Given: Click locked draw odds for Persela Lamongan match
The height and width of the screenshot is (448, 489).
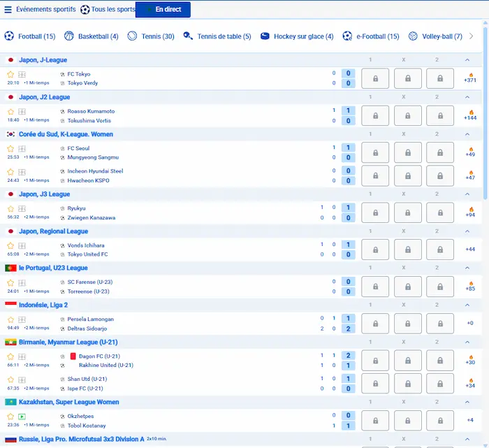Looking at the screenshot, I should (x=408, y=324).
